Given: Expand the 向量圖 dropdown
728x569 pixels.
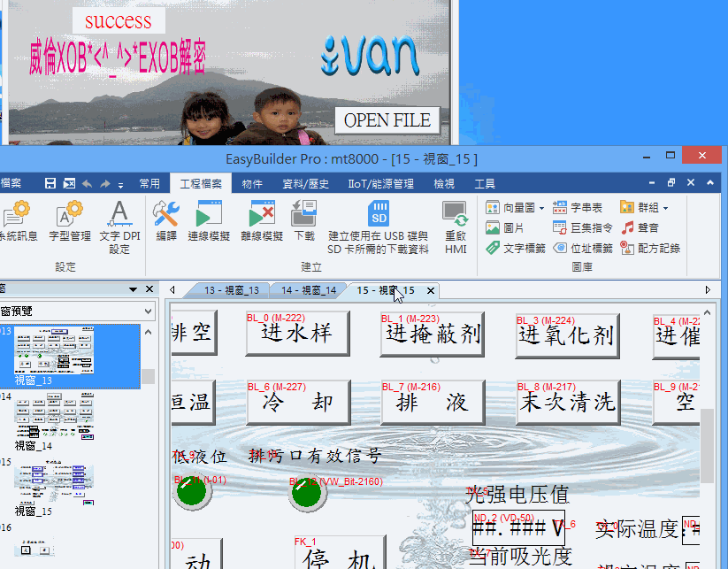Looking at the screenshot, I should (541, 207).
